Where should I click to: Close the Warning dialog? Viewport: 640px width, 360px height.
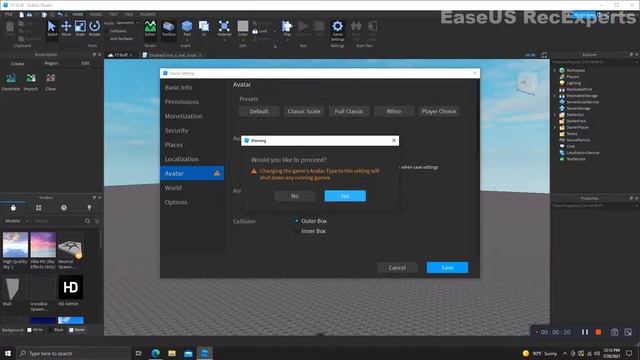(393, 140)
